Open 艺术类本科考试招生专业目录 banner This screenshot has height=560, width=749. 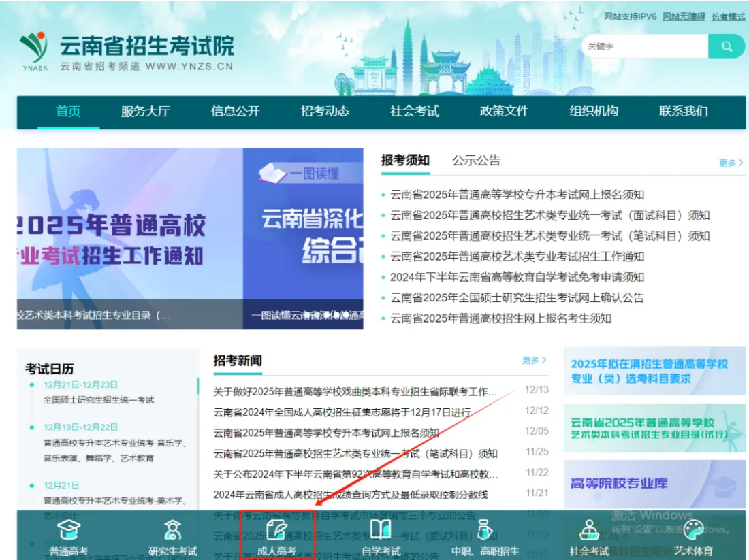click(x=654, y=428)
